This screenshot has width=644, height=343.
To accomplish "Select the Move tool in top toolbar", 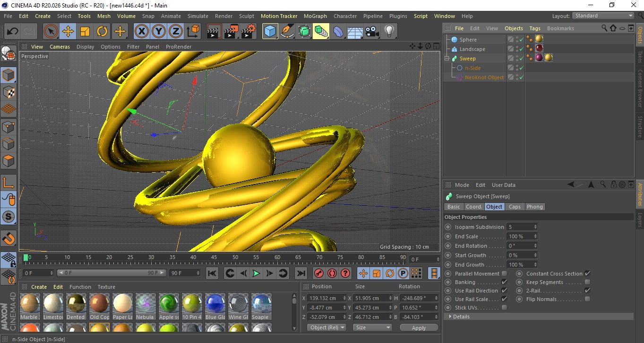I will 68,32.
